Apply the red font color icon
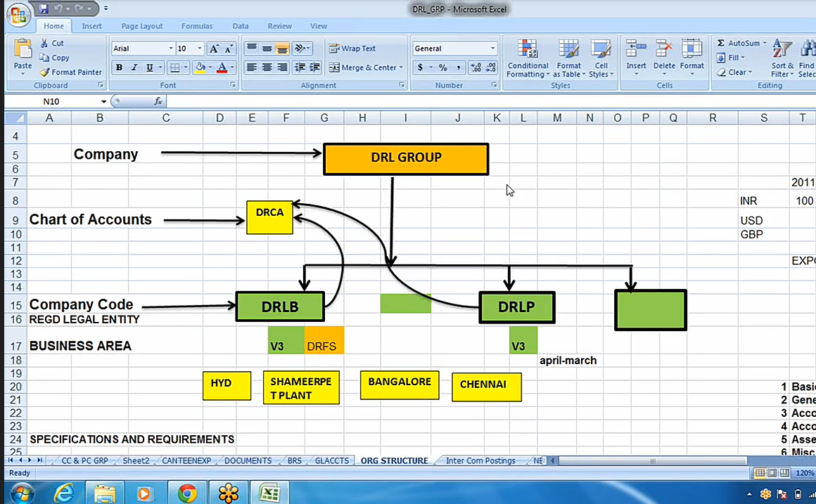816x504 pixels. (x=222, y=67)
